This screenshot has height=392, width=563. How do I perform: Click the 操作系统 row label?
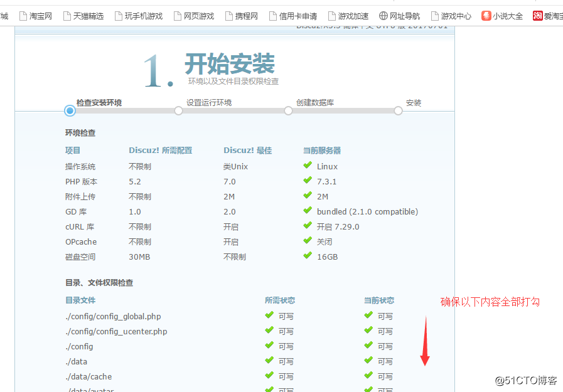click(x=80, y=167)
